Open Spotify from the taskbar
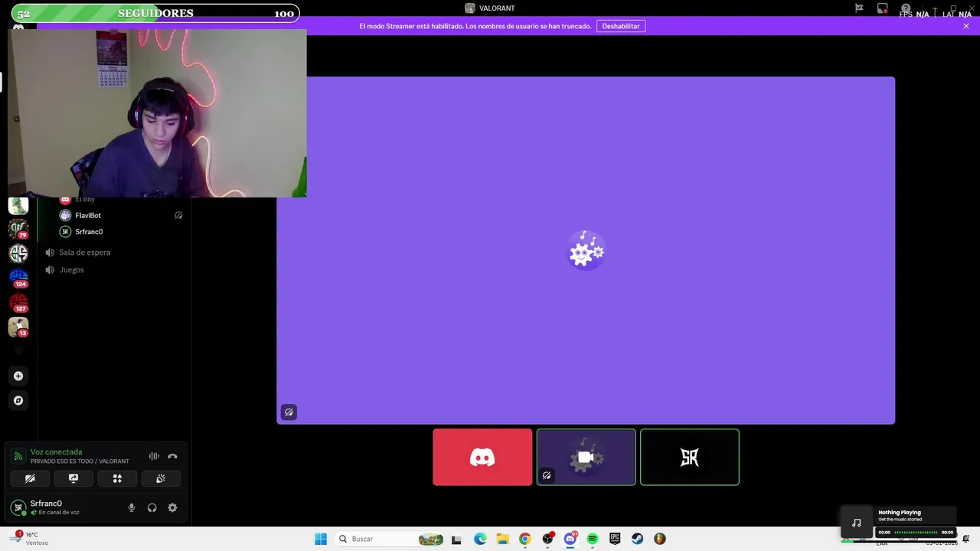 tap(593, 539)
